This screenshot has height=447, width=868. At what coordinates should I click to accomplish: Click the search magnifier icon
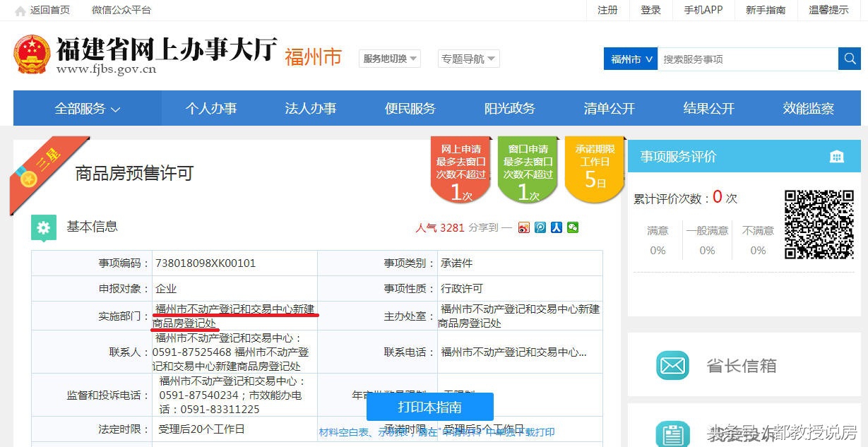pos(850,59)
